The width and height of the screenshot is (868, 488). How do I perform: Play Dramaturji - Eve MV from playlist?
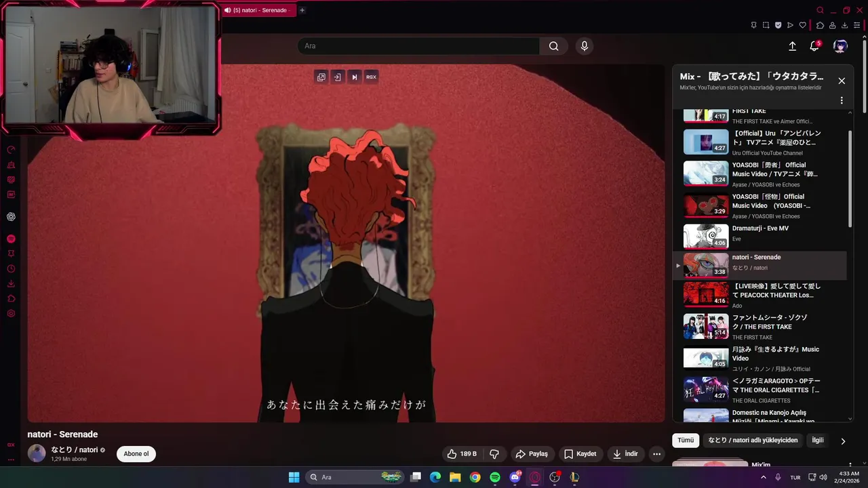759,237
